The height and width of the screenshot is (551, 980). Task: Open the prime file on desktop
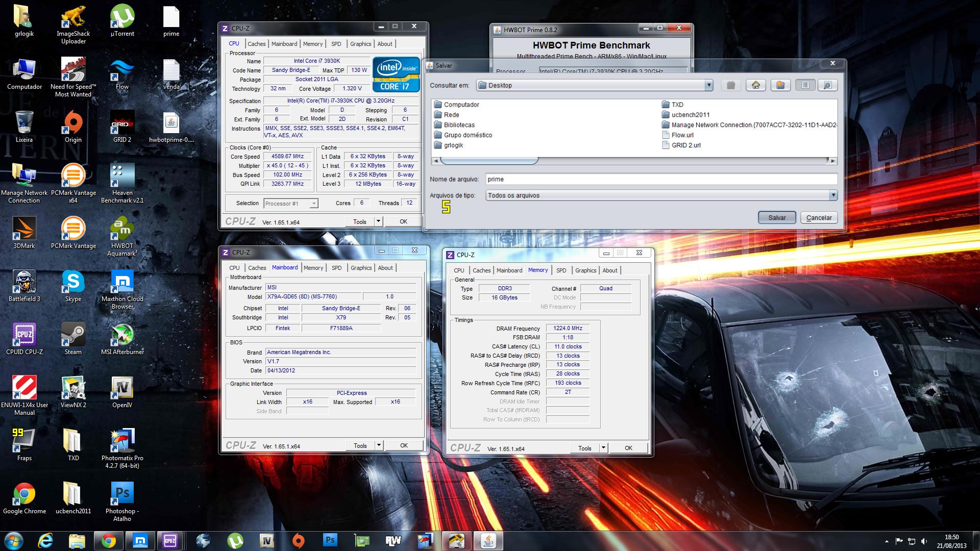point(171,21)
